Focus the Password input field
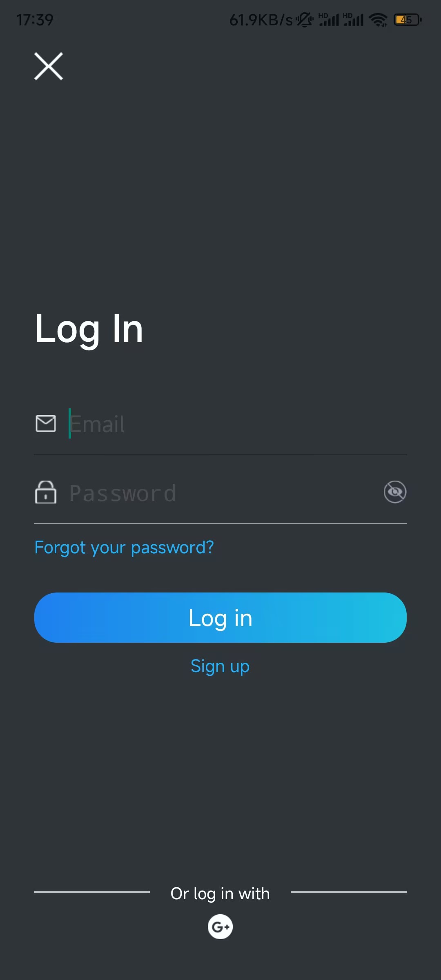The height and width of the screenshot is (980, 441). (225, 492)
